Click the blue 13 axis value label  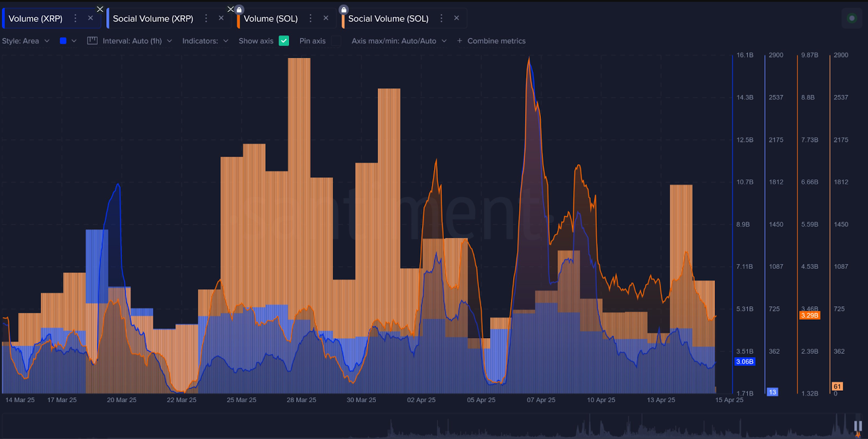[772, 392]
